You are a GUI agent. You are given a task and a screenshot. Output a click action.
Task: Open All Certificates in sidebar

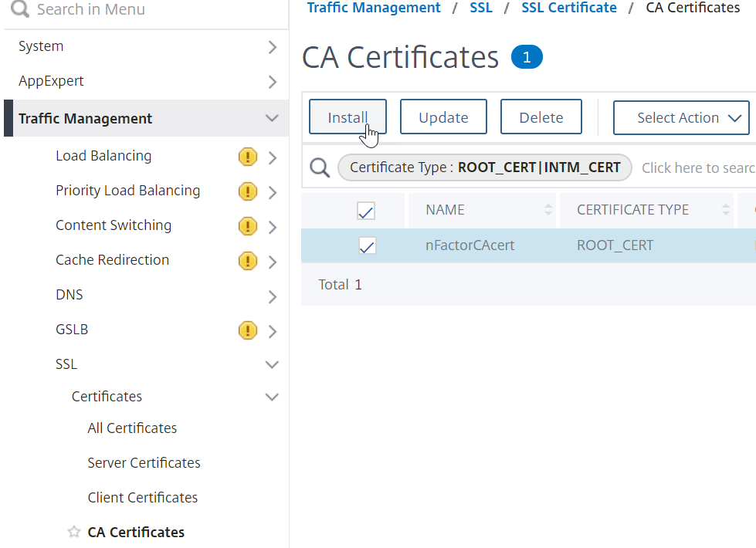point(132,428)
